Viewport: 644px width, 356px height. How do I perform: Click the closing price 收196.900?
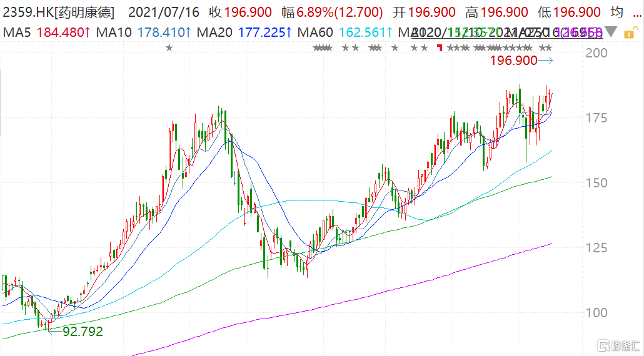tap(240, 12)
